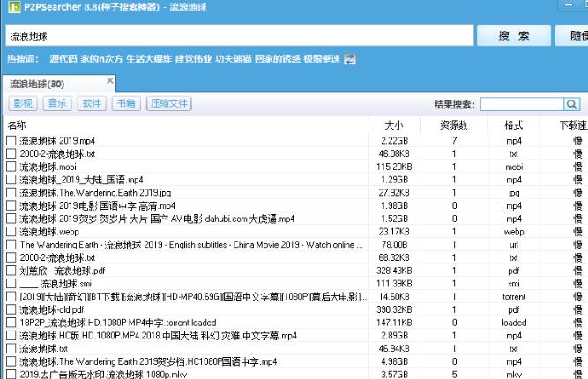Check the box for 流浪地球 2019.mp4
588x379 pixels.
[11, 140]
